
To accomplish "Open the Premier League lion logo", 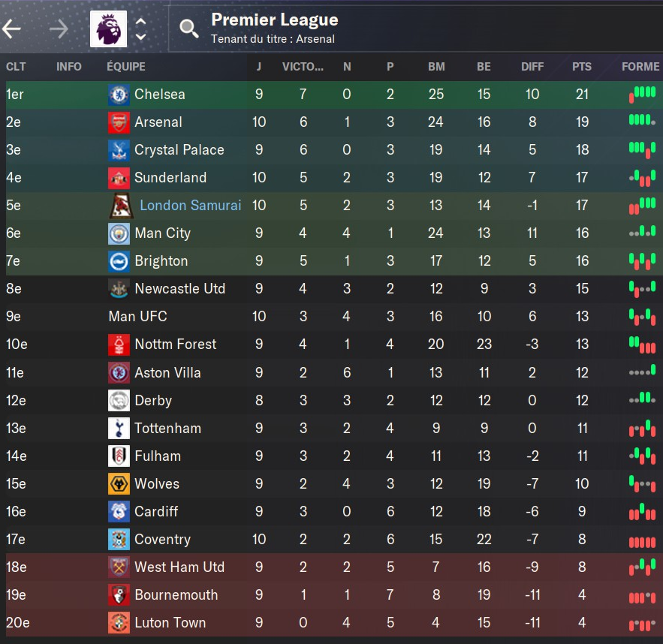I will click(x=108, y=29).
